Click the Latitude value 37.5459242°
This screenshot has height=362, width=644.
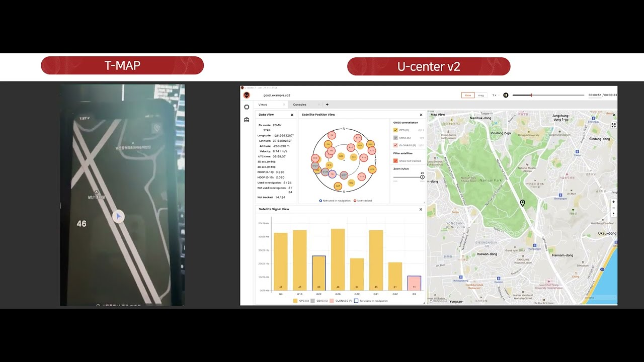282,141
